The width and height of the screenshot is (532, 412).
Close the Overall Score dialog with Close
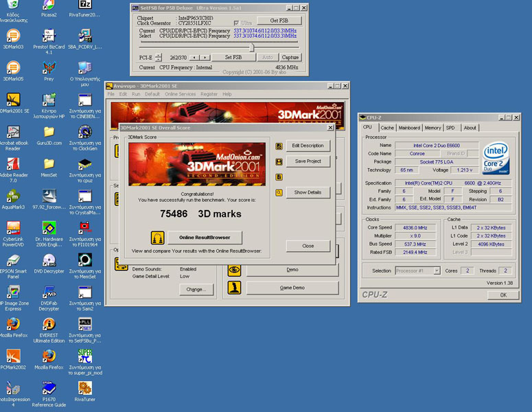pos(308,246)
